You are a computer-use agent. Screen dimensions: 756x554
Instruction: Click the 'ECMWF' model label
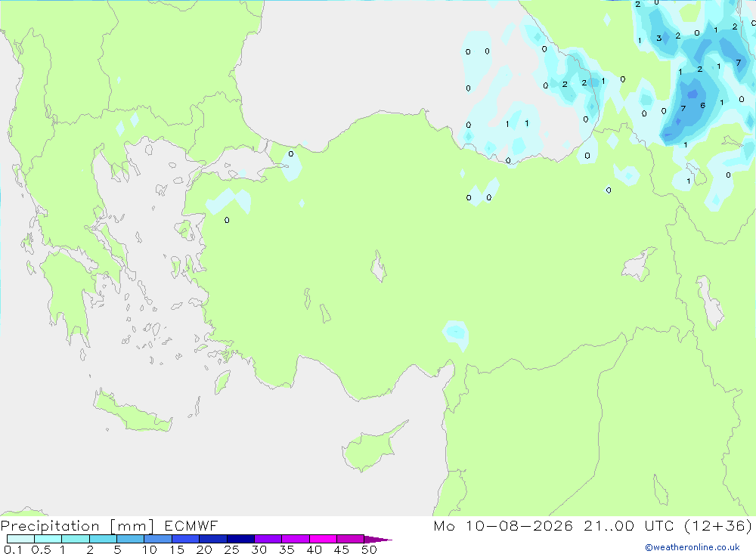(x=191, y=525)
